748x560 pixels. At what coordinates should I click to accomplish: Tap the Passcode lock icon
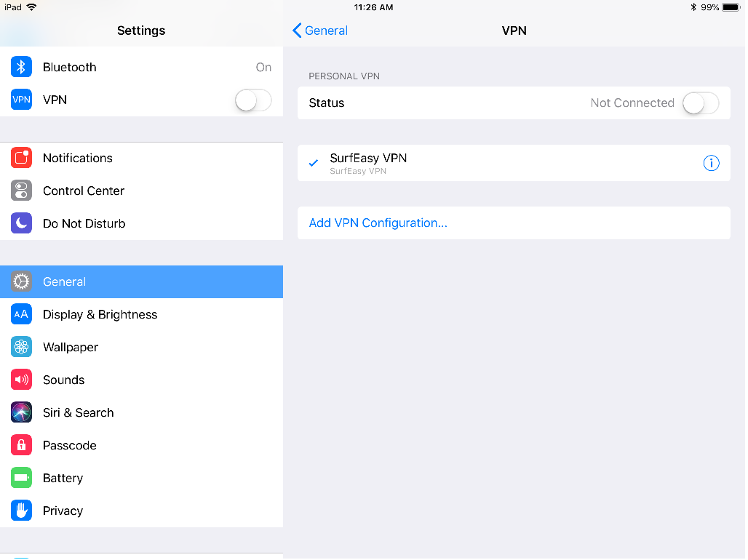pyautogui.click(x=21, y=445)
